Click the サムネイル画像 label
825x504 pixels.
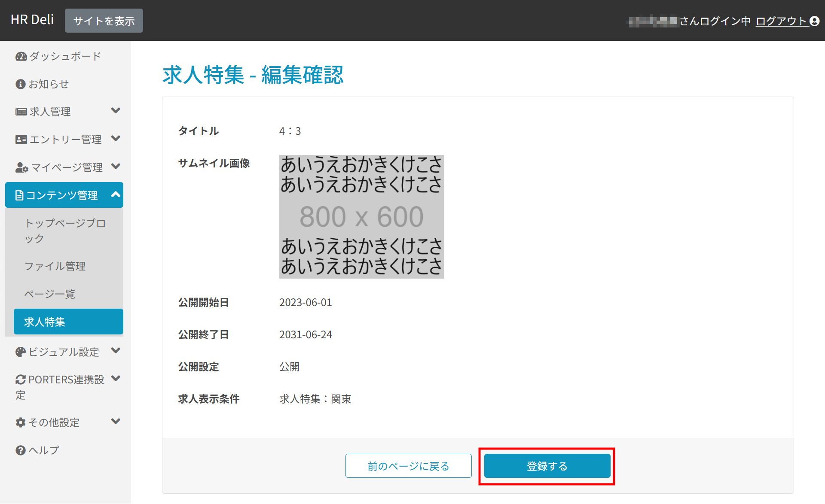tap(214, 163)
